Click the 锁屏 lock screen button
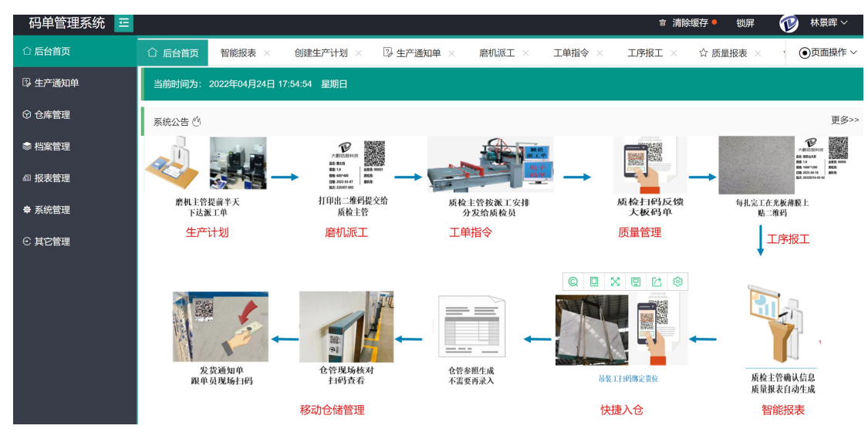Screen dimensions: 868x439 click(745, 23)
